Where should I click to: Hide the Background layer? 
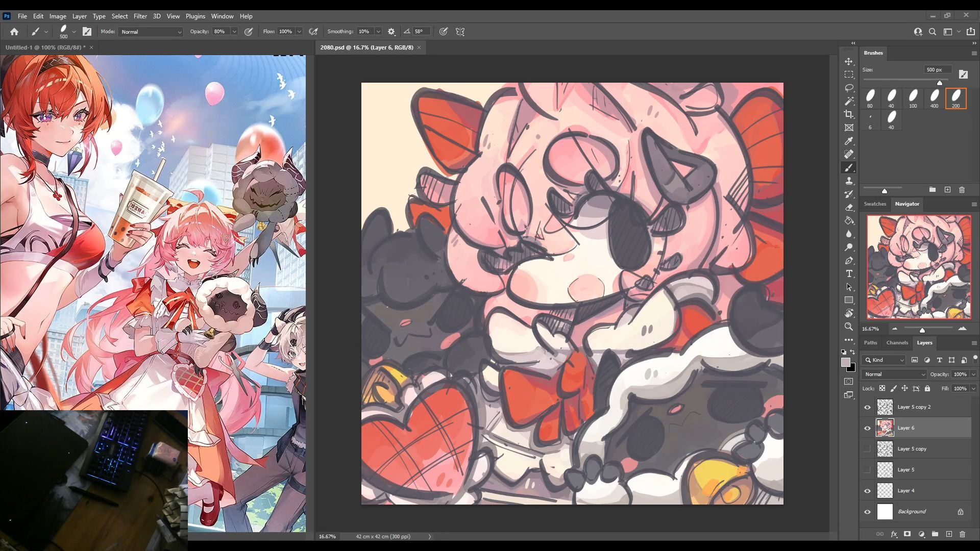click(x=867, y=512)
